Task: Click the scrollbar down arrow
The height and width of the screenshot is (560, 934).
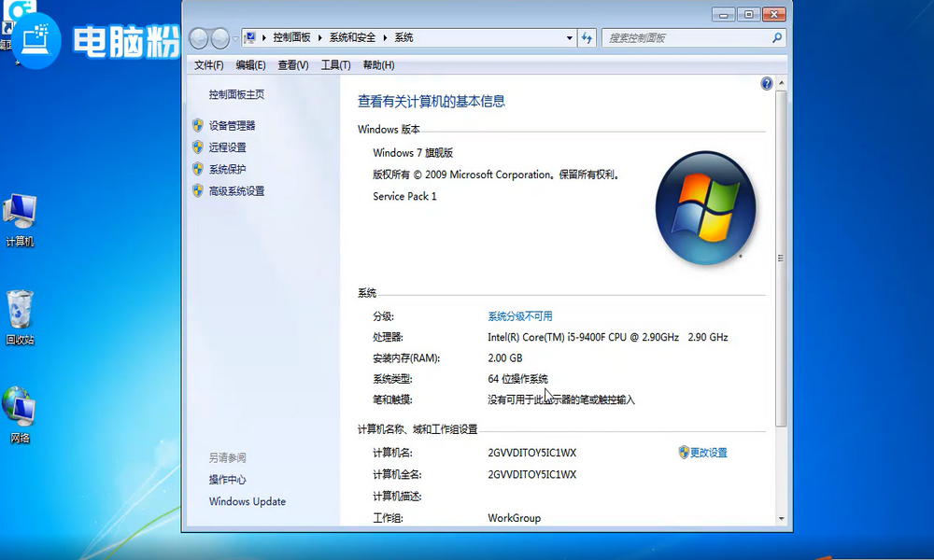Action: [x=782, y=519]
